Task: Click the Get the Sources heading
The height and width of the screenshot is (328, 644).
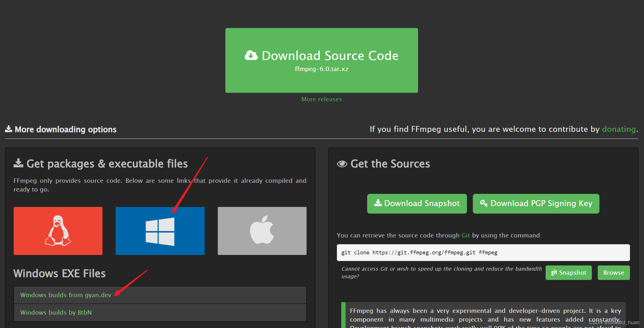Action: pos(390,164)
